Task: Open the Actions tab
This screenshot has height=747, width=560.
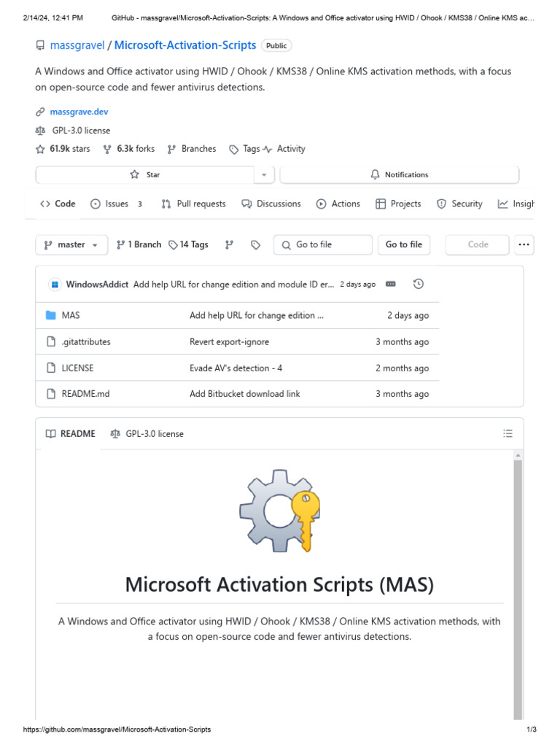Action: tap(338, 204)
